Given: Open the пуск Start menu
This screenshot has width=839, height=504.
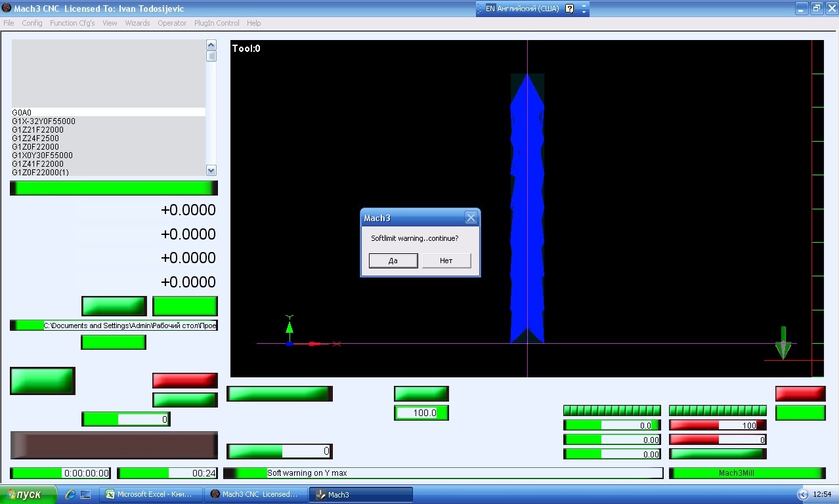Looking at the screenshot, I should click(x=28, y=495).
